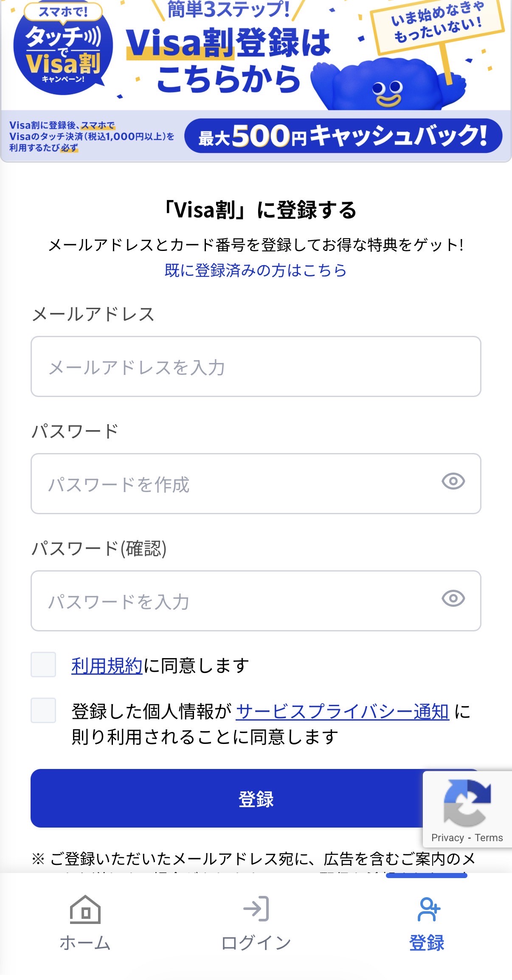Open the 既に登録済みの方はこちら link
This screenshot has width=512, height=980.
(x=256, y=270)
